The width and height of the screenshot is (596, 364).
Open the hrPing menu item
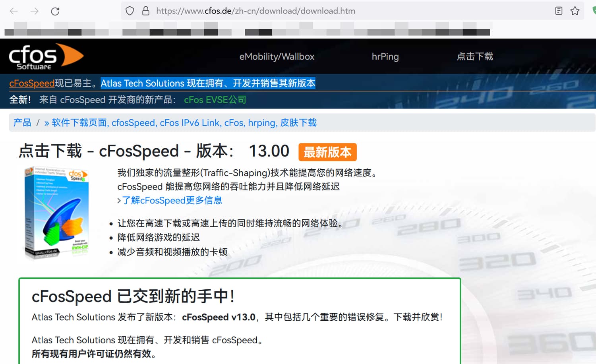pyautogui.click(x=385, y=56)
